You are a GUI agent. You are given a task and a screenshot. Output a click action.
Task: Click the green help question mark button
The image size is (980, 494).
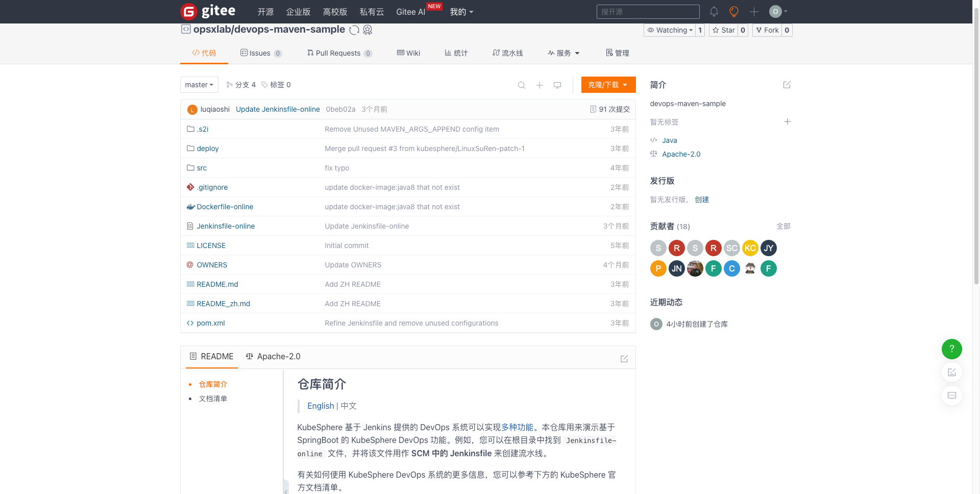tap(952, 349)
